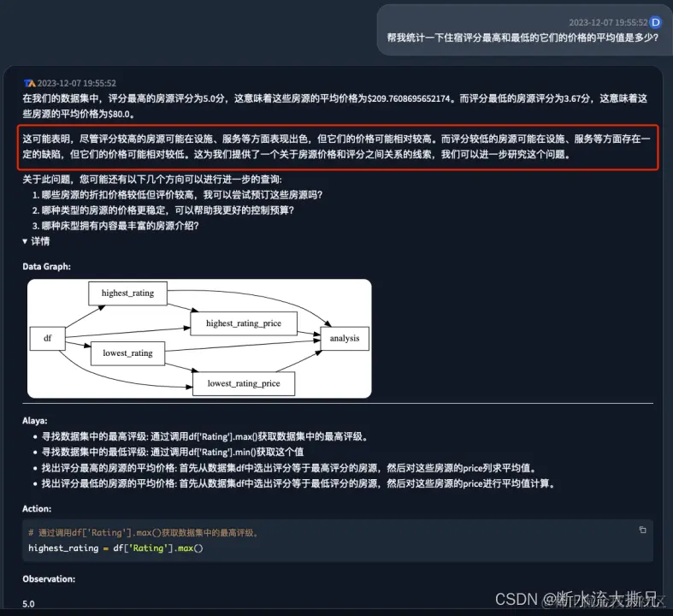Click the user message timestamp beside avatar
This screenshot has width=673, height=616.
(608, 23)
